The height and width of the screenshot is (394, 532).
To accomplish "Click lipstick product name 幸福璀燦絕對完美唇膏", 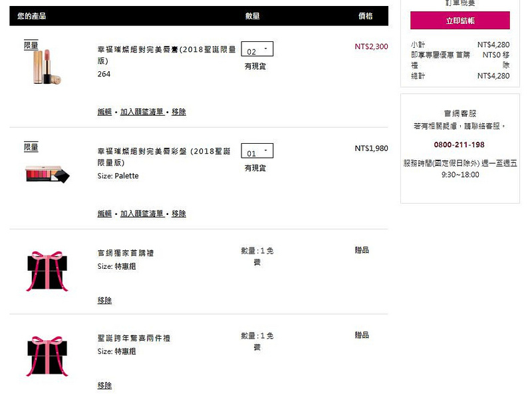I will point(166,55).
